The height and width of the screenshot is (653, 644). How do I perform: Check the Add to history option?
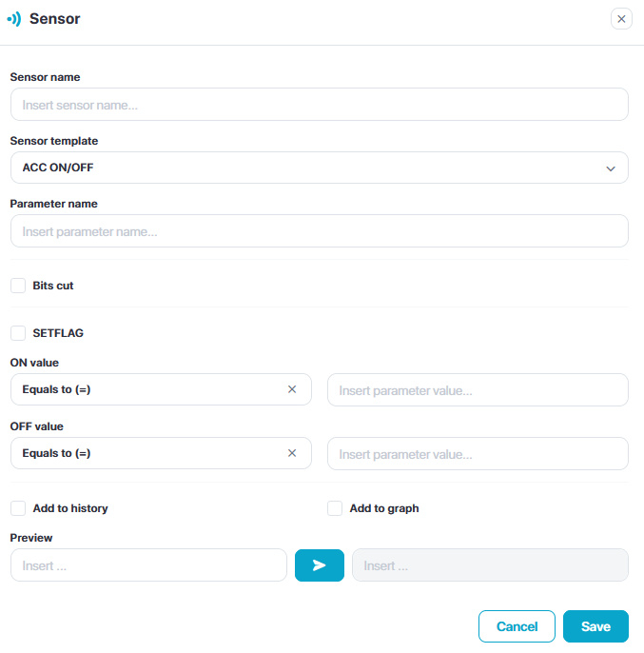(18, 508)
